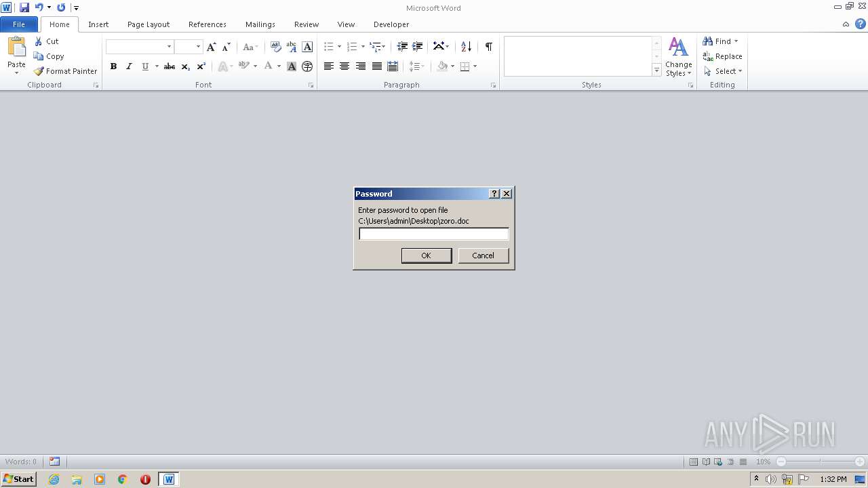Click the zoom slider handle
868x488 pixels.
tap(821, 462)
